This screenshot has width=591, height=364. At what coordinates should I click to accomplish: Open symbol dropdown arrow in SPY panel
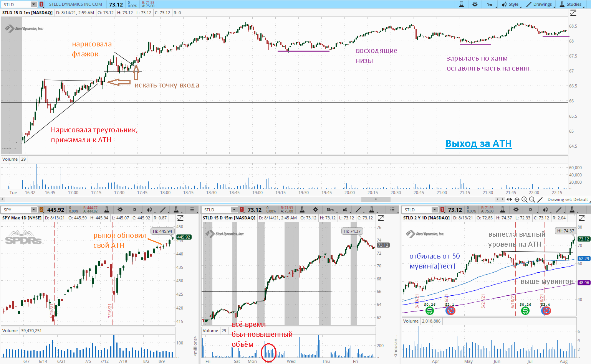click(34, 209)
